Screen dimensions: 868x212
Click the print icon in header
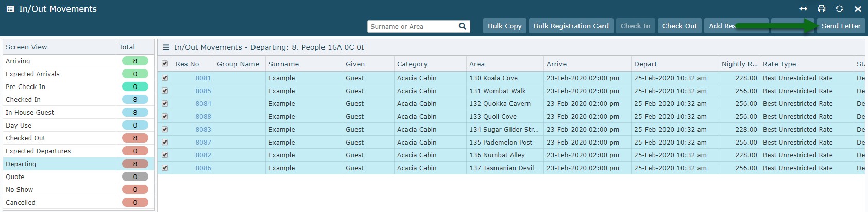[821, 9]
